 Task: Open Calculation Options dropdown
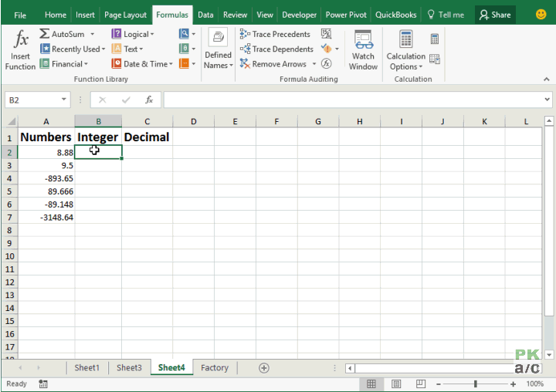tap(406, 50)
